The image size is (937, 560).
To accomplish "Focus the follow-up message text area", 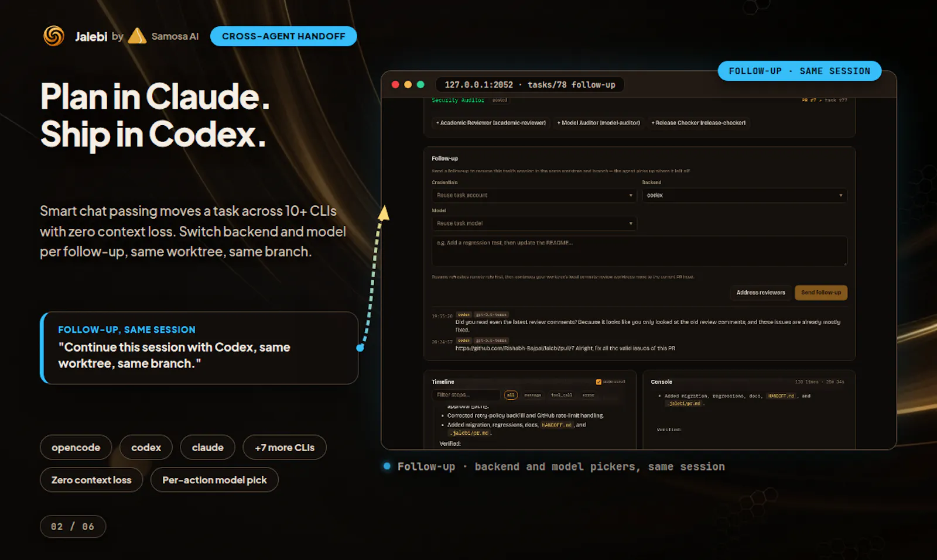I will pos(640,251).
